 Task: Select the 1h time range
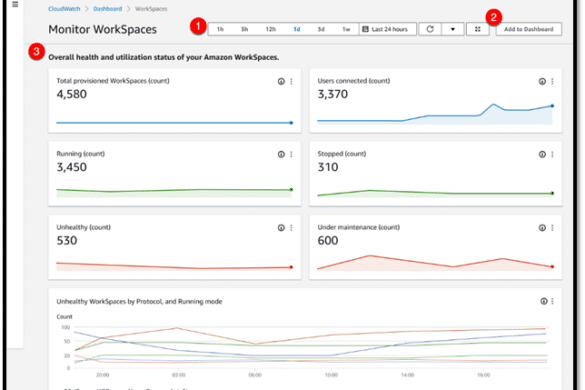[220, 29]
